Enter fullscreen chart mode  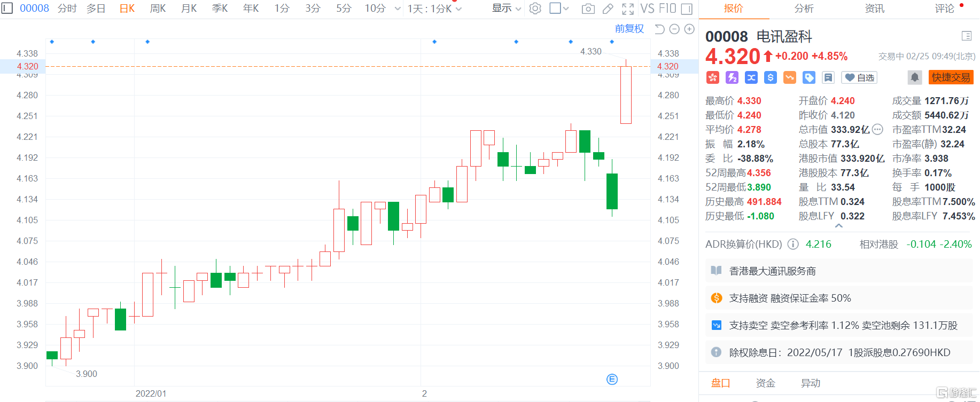pos(628,9)
